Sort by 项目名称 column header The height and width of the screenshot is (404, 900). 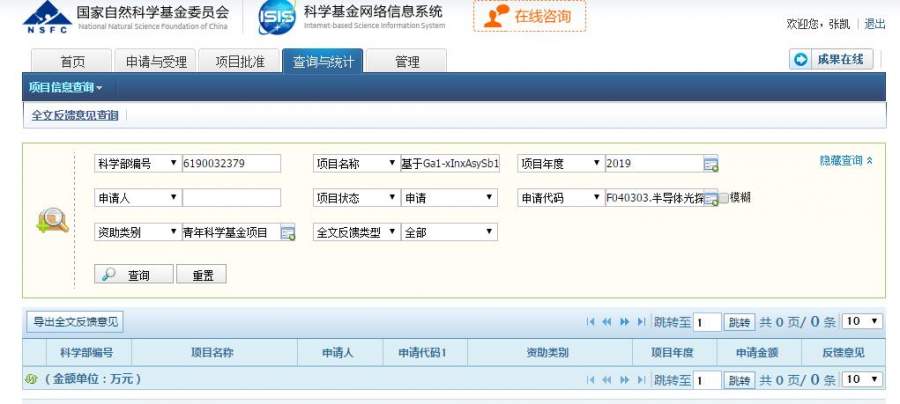tap(213, 352)
